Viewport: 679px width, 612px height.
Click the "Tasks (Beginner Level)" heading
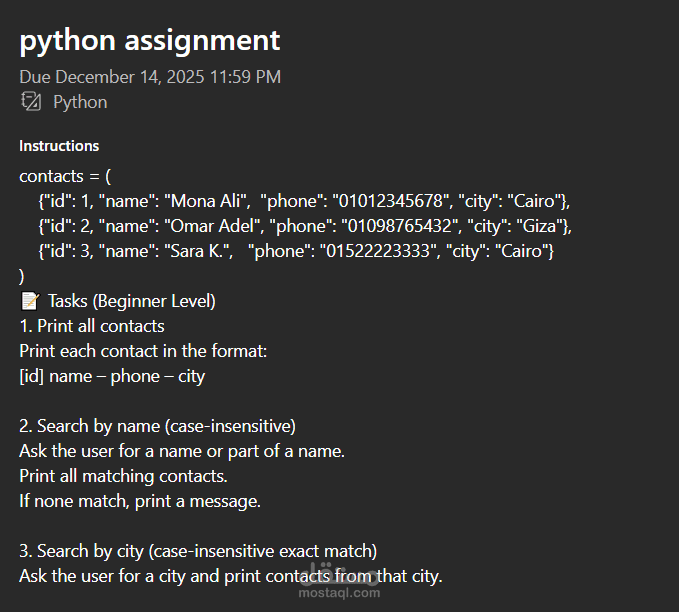[131, 301]
